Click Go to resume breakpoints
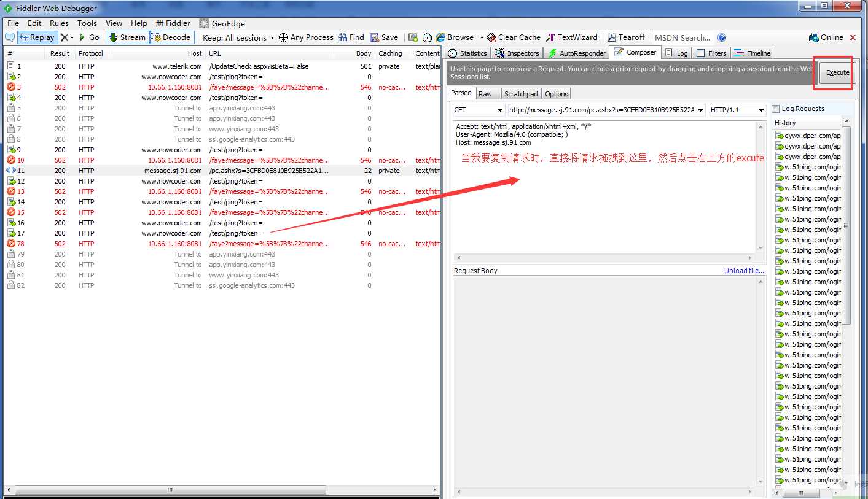 [x=89, y=37]
